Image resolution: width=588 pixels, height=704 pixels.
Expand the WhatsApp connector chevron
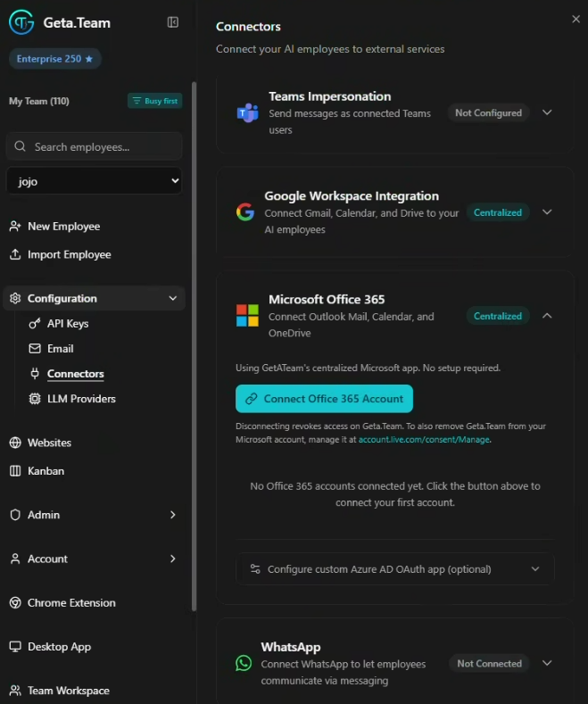click(547, 663)
